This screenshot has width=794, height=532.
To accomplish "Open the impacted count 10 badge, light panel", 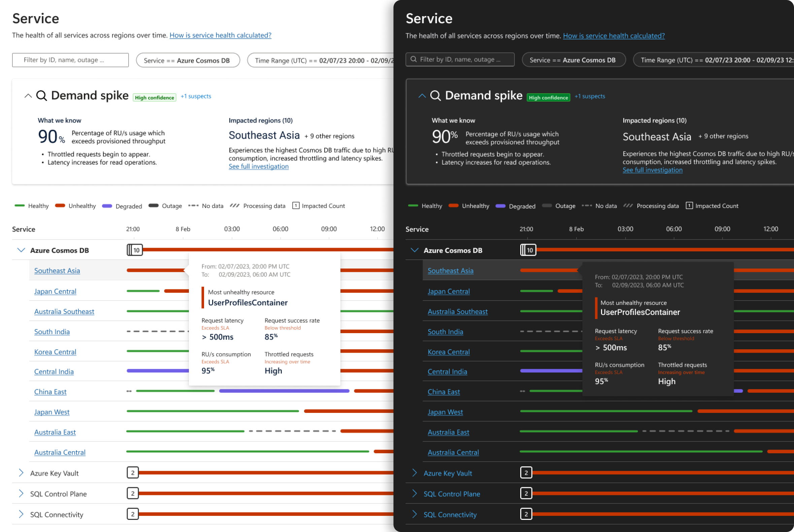I will pyautogui.click(x=135, y=250).
